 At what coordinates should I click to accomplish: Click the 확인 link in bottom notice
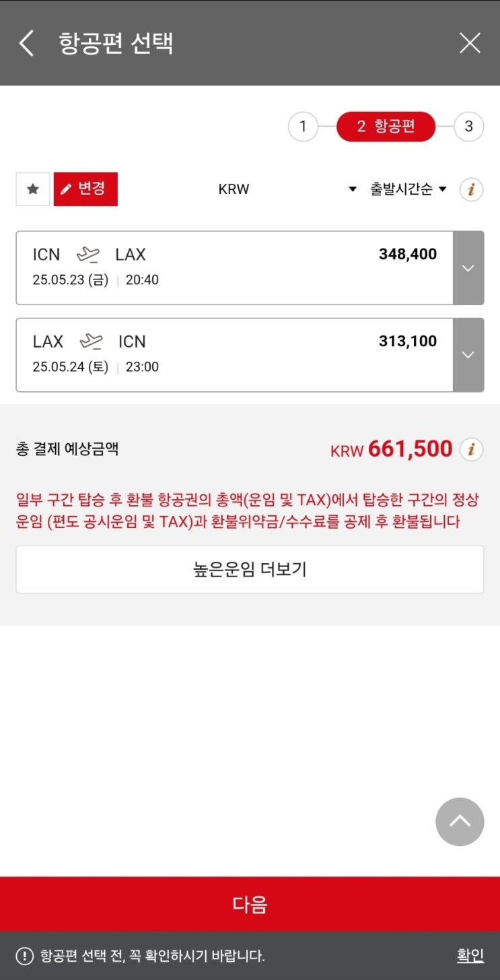470,955
